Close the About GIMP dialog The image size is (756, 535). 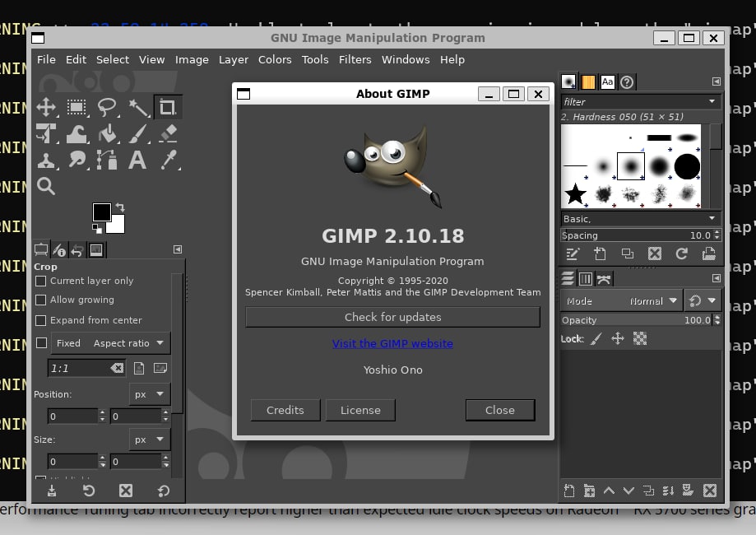tap(500, 410)
